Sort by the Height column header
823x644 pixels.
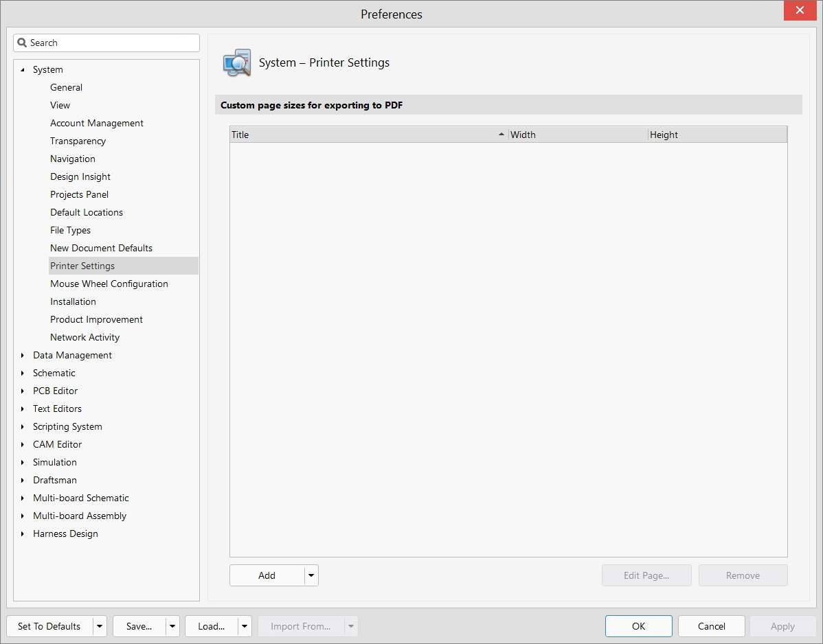click(717, 135)
